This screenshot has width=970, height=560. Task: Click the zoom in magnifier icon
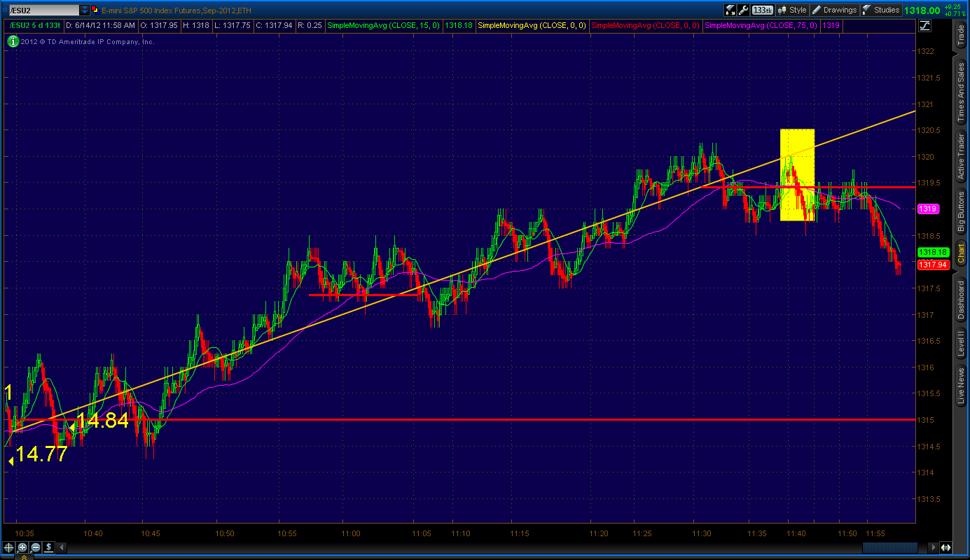coord(22,547)
